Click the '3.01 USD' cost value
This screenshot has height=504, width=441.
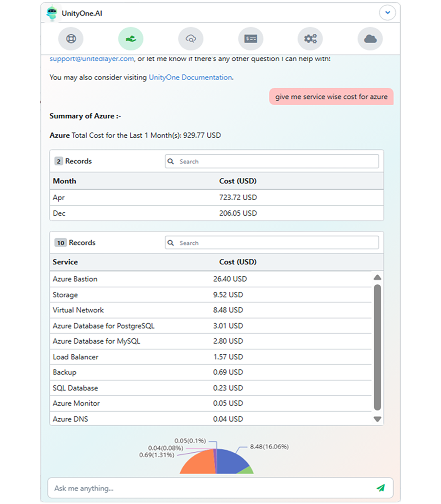tap(228, 326)
